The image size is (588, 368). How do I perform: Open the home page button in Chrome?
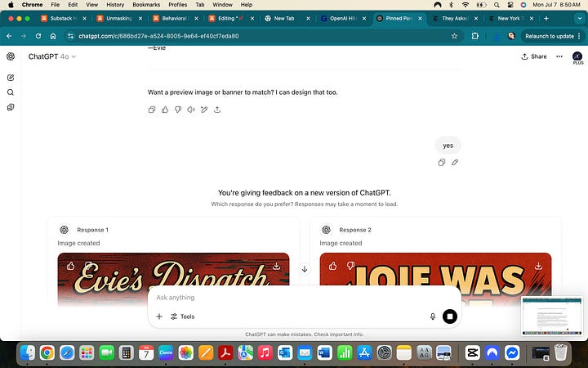(53, 36)
